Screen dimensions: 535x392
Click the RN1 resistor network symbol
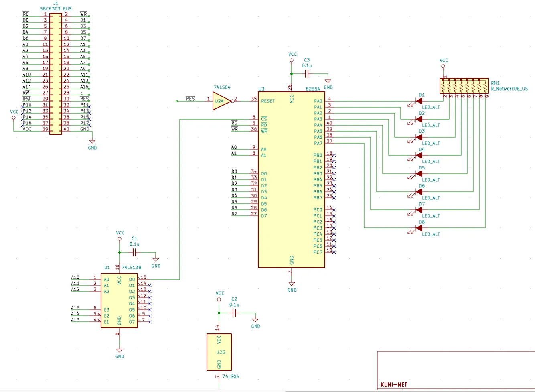pyautogui.click(x=464, y=86)
